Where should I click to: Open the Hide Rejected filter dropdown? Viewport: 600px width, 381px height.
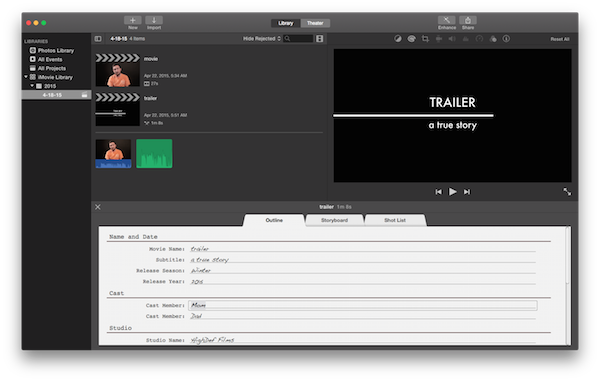click(262, 39)
